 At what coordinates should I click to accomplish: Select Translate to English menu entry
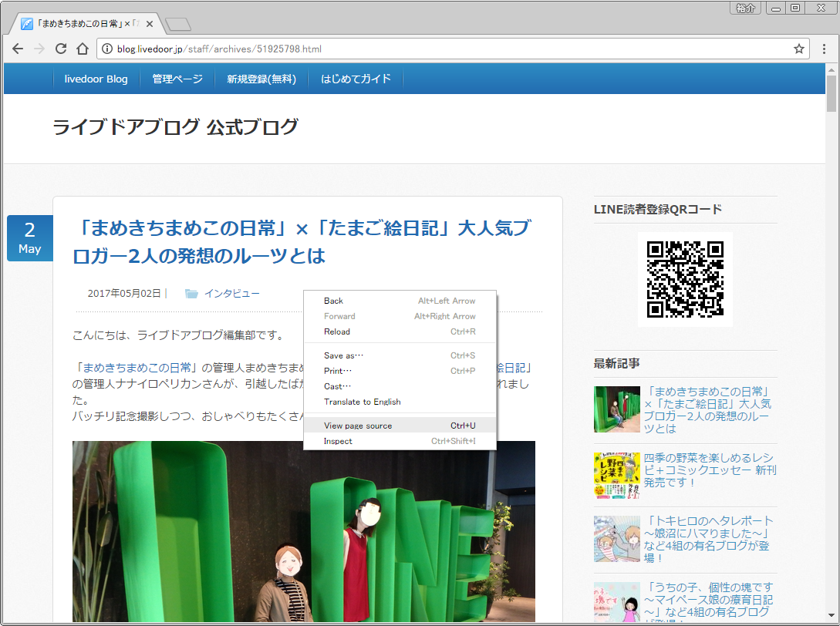362,402
